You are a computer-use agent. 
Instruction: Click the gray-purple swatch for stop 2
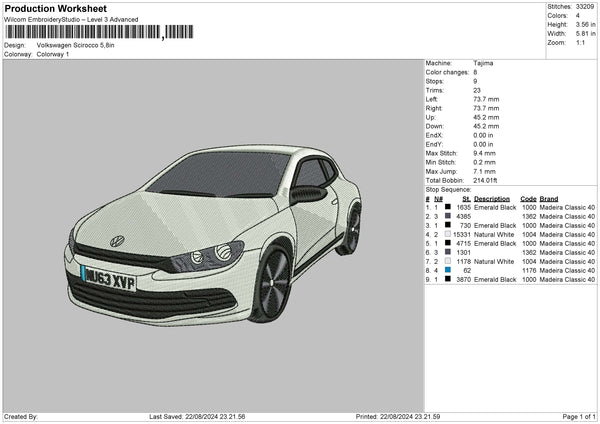[x=447, y=216]
